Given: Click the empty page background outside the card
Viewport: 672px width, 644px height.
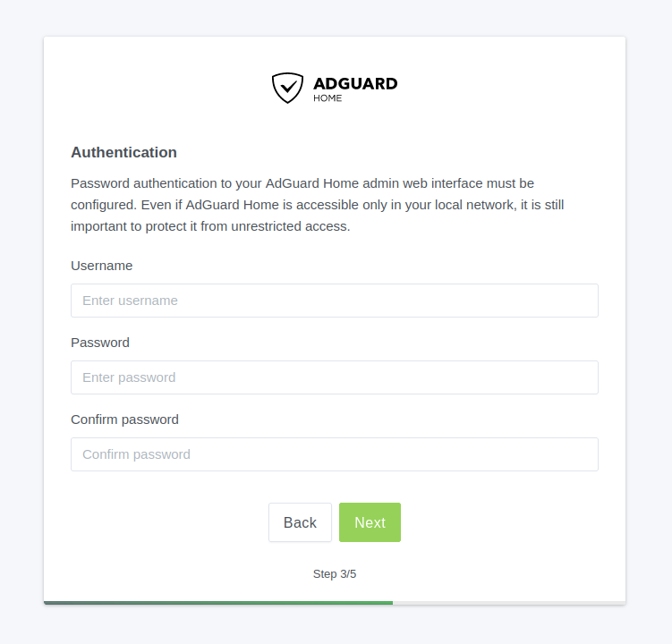Looking at the screenshot, I should (x=21, y=322).
